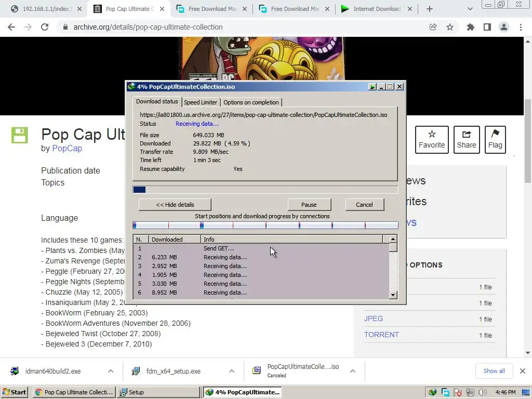Click the N. column header

click(x=141, y=239)
